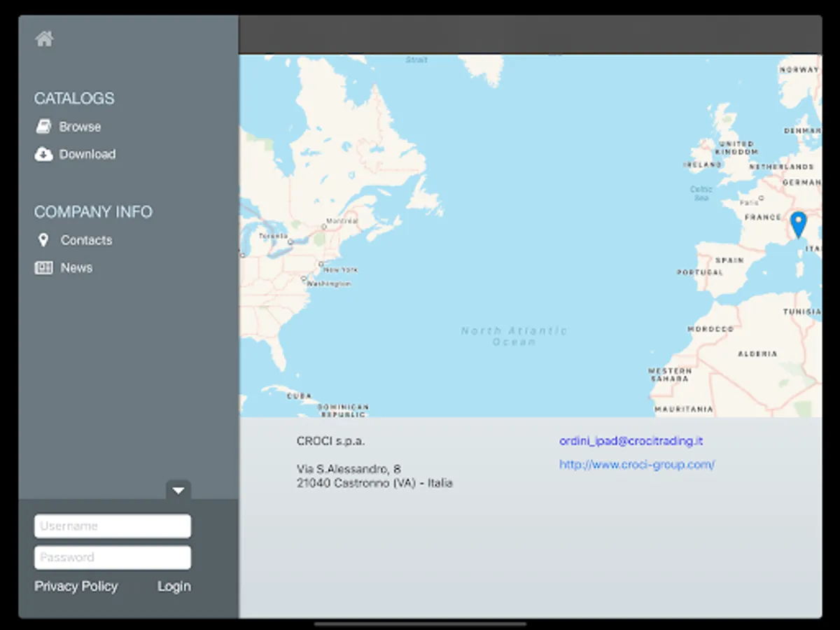This screenshot has width=840, height=630.
Task: Open the News page from the sidebar
Action: [76, 267]
